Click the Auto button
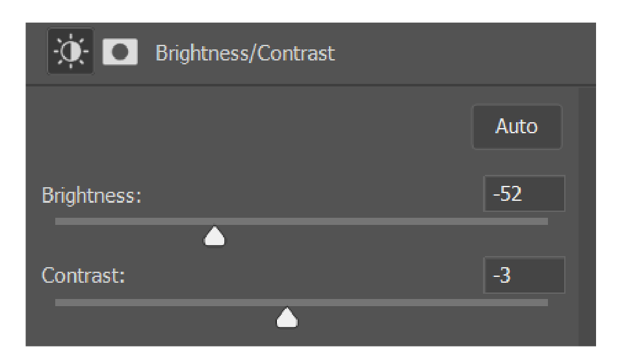624x364 pixels. (517, 127)
